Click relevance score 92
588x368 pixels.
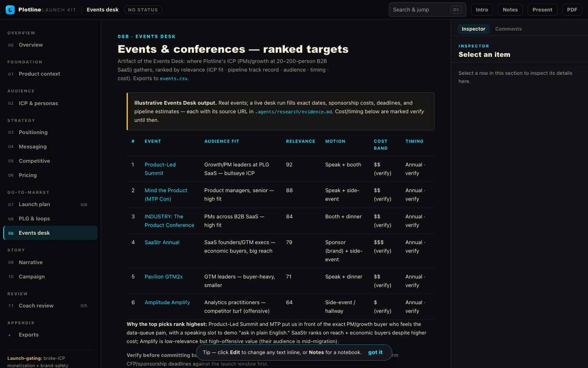click(289, 165)
